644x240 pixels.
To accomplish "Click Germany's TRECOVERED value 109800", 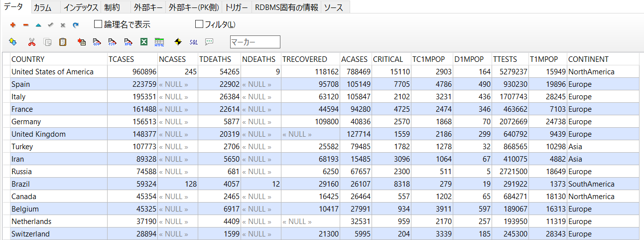I will tap(310, 121).
